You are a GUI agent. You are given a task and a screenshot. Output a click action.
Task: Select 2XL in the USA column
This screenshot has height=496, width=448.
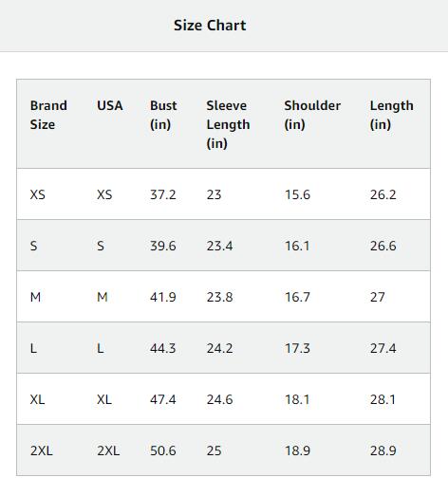(x=108, y=450)
